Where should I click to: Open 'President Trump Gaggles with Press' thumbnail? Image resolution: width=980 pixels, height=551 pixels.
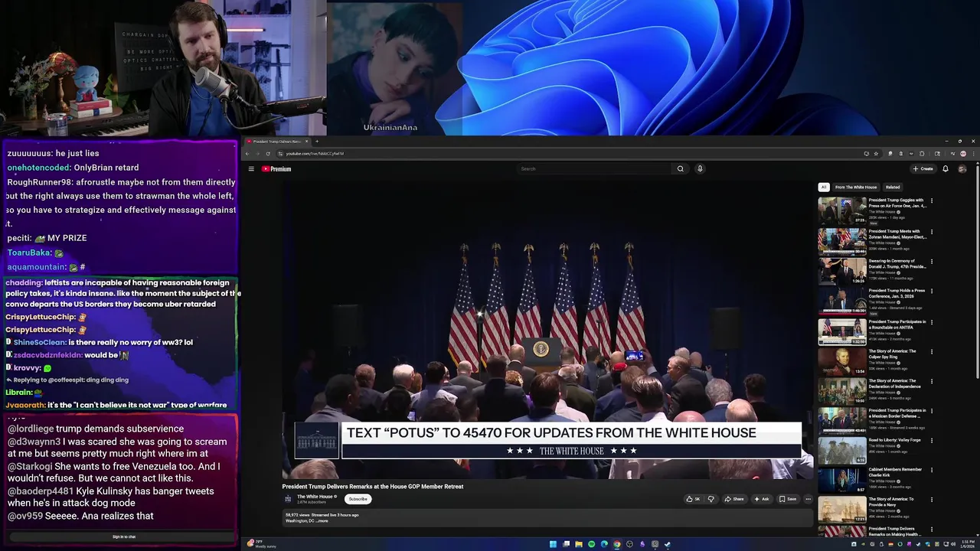click(842, 211)
